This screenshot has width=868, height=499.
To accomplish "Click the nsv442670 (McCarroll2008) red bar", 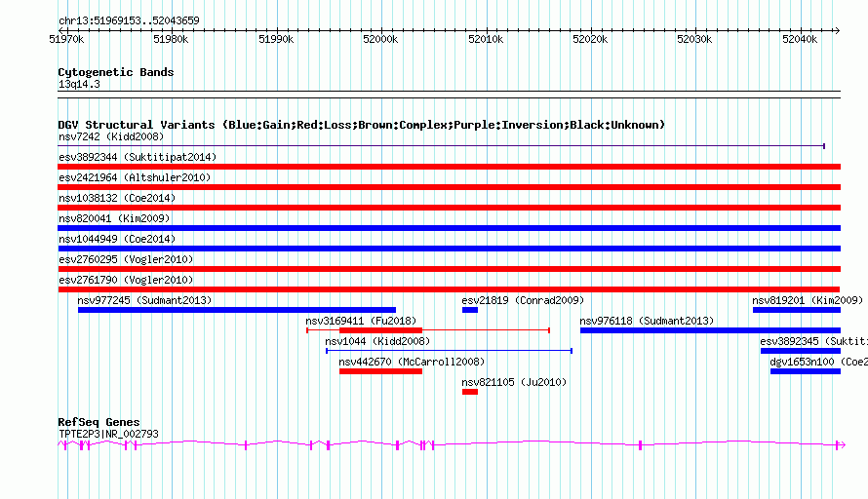I will 381,371.
